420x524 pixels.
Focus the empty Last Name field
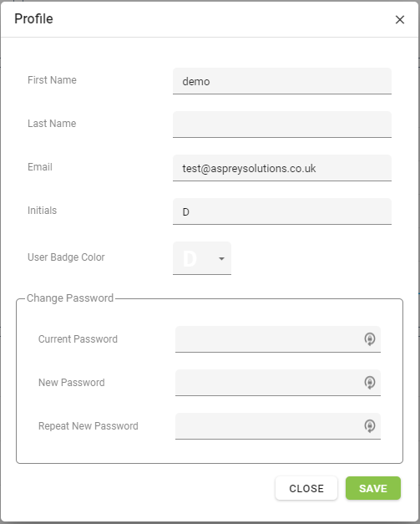[282, 125]
